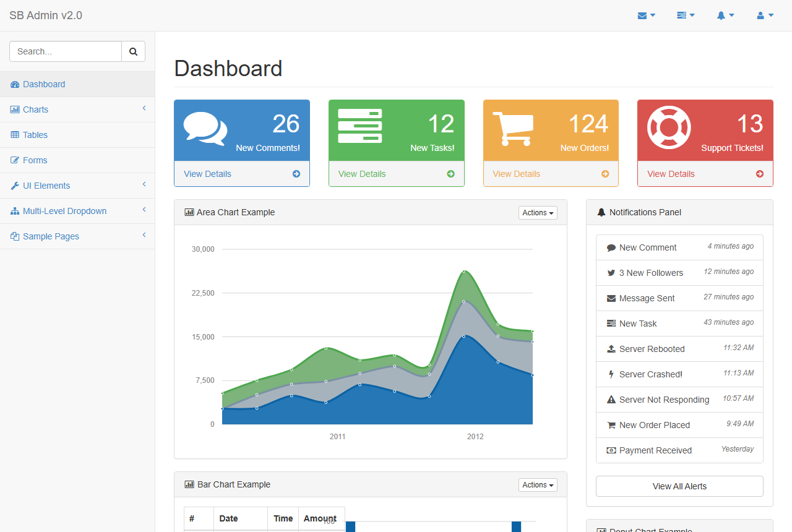
Task: Expand the Multi-Level Dropdown sidebar menu
Action: (x=77, y=211)
